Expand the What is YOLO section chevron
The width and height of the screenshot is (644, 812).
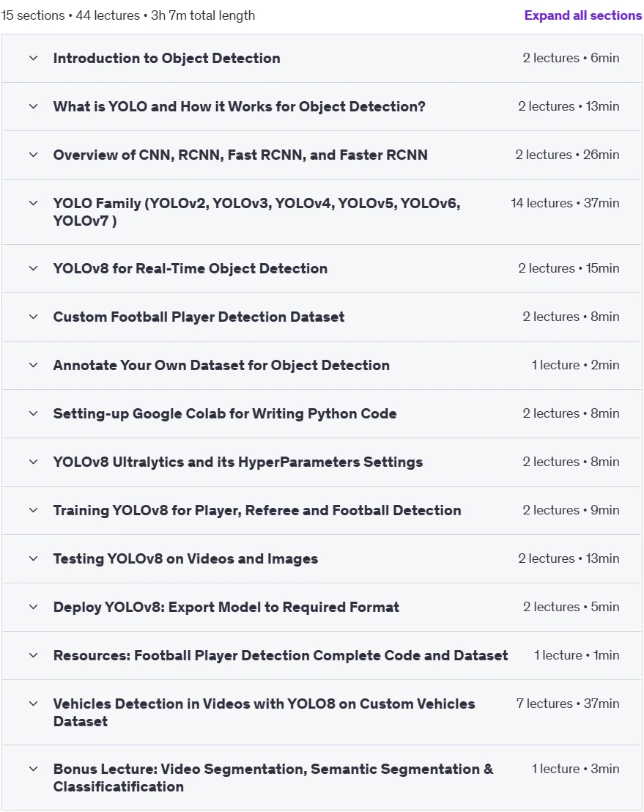[x=33, y=107]
